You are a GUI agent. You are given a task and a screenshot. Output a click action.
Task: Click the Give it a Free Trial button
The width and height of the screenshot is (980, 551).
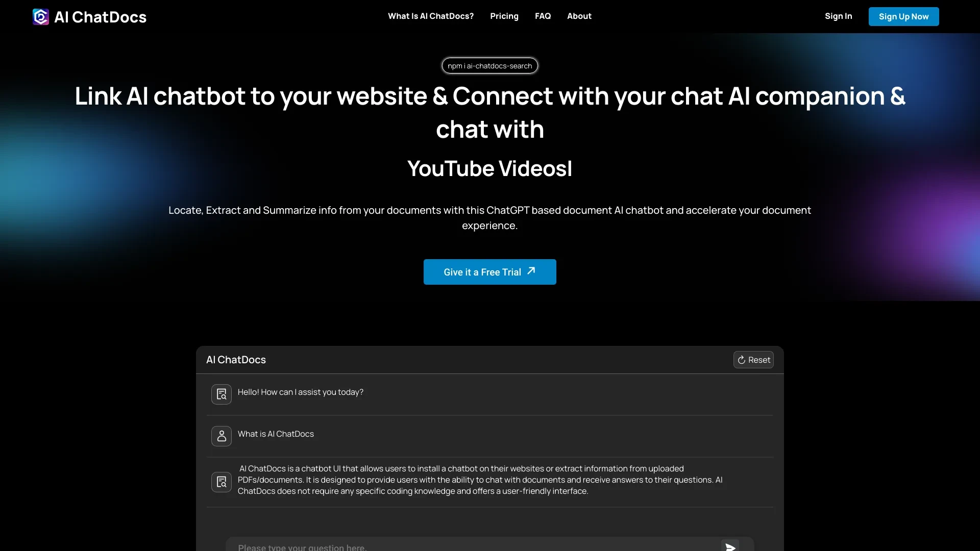[x=490, y=272]
